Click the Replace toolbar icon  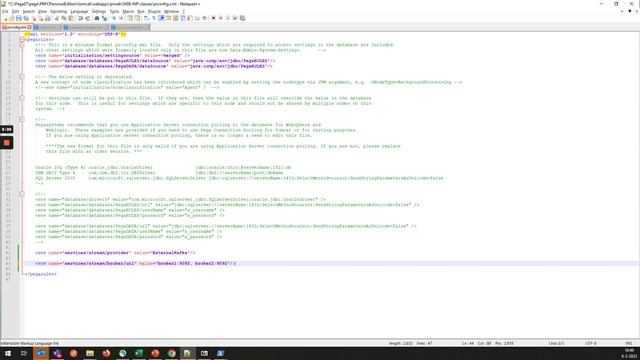[x=105, y=18]
